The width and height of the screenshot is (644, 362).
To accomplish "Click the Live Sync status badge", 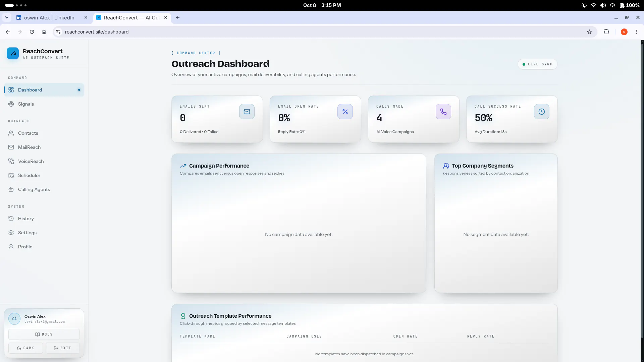I will pyautogui.click(x=537, y=64).
